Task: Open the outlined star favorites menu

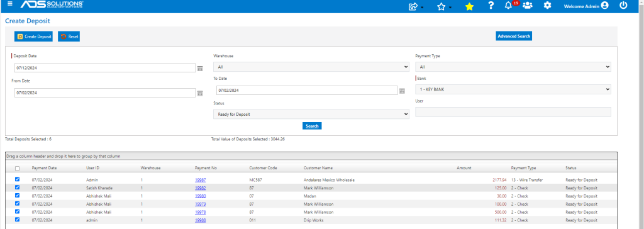Action: [441, 6]
